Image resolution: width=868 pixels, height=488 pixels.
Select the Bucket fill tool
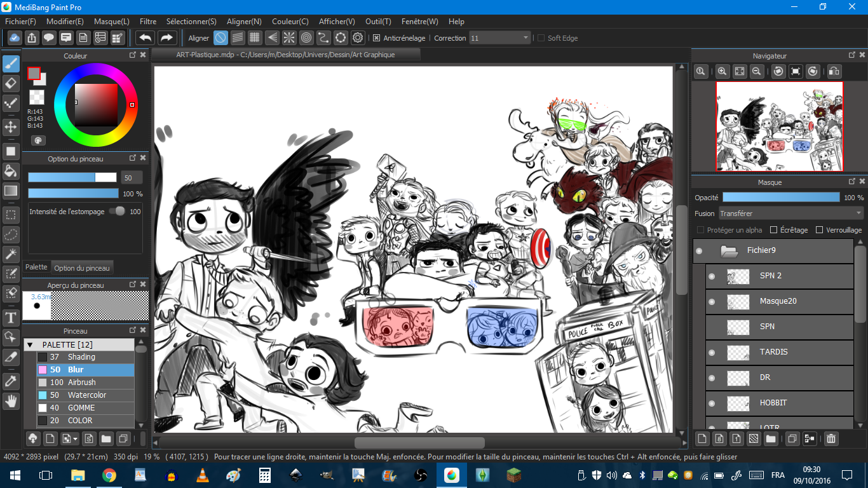[x=11, y=170]
